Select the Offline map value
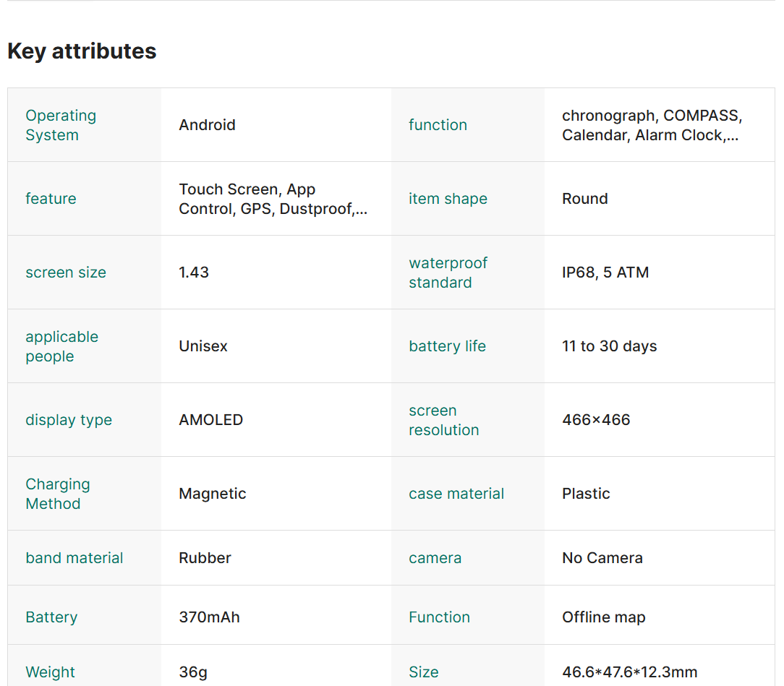Viewport: 784px width, 686px height. [x=603, y=617]
